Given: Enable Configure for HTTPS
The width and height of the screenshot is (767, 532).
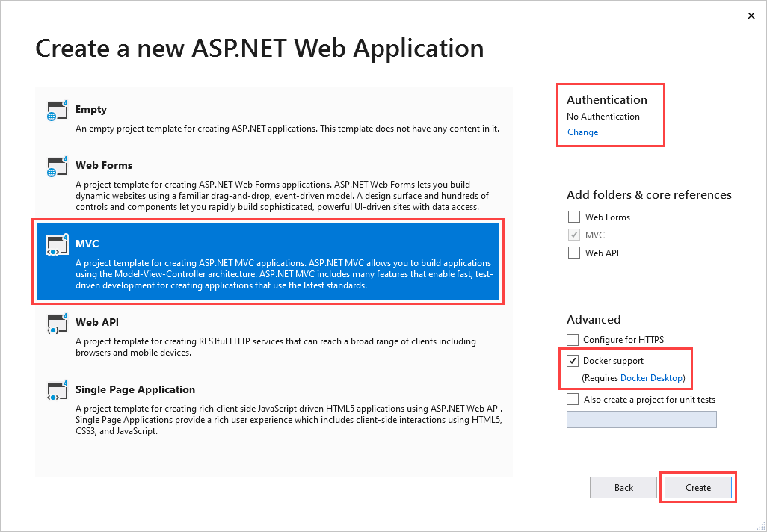Looking at the screenshot, I should coord(573,339).
